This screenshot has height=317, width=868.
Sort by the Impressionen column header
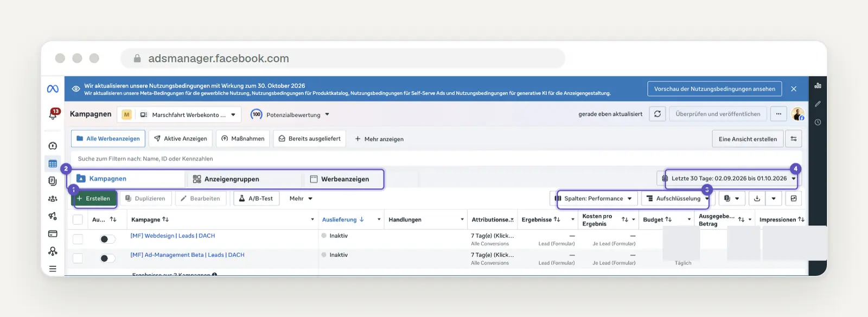tap(782, 220)
